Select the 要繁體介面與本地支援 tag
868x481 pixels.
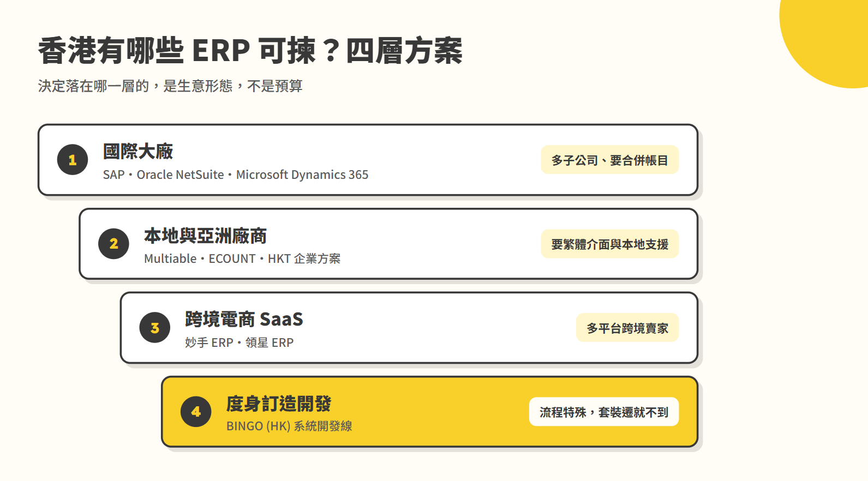pyautogui.click(x=609, y=244)
